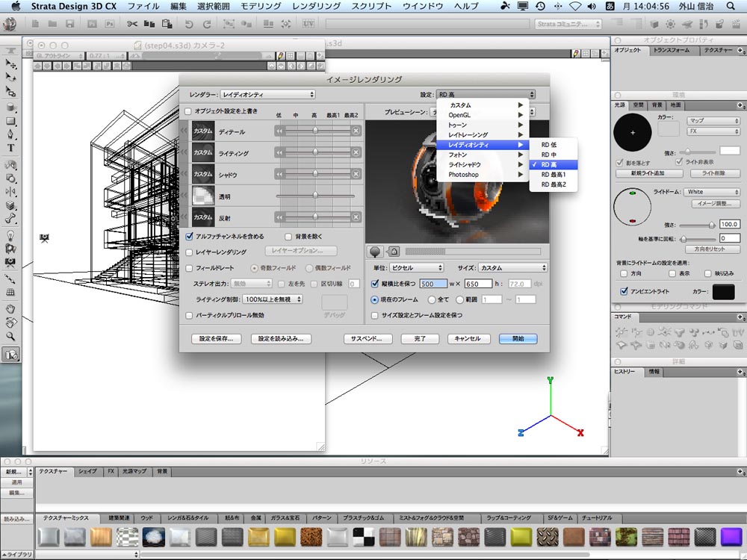Click the save floppy icon in top toolbar

tap(70, 24)
